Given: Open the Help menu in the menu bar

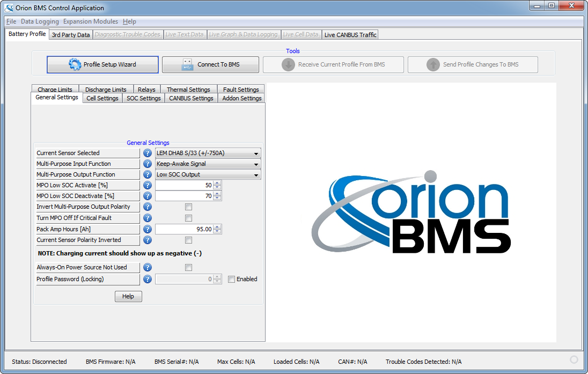Looking at the screenshot, I should (129, 21).
